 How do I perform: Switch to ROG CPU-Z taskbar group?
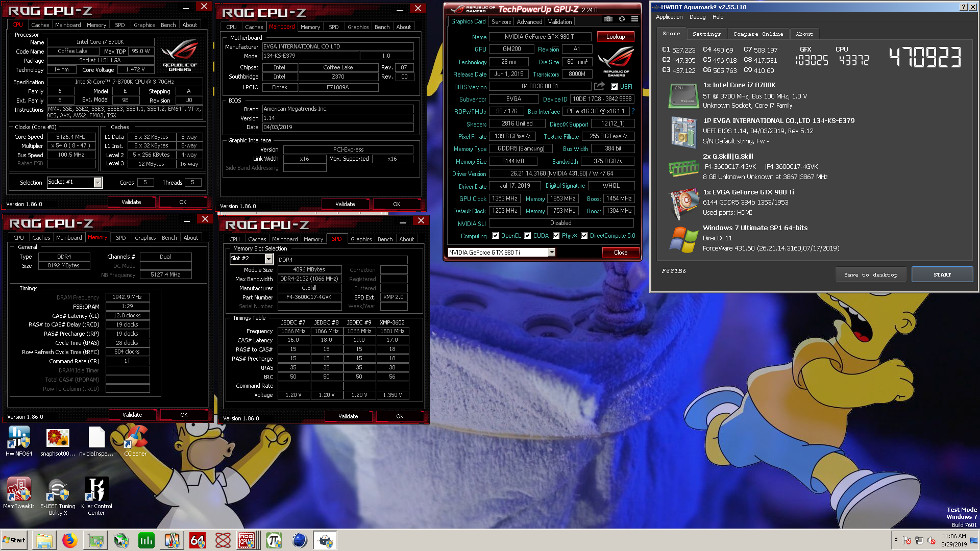248,540
